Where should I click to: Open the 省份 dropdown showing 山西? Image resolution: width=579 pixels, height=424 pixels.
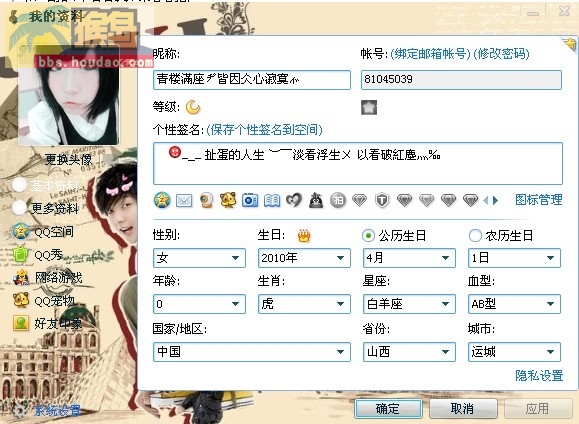409,352
